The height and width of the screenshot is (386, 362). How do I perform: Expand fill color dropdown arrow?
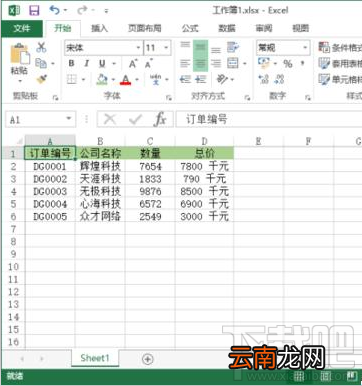pyautogui.click(x=113, y=79)
